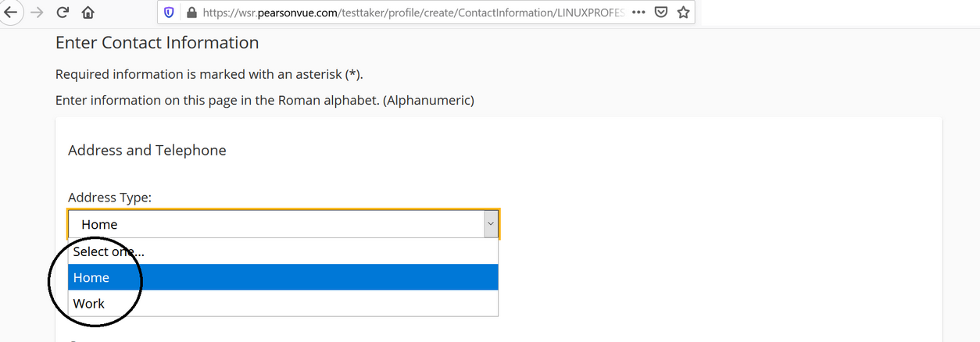Click the browser forward arrow

[36, 12]
